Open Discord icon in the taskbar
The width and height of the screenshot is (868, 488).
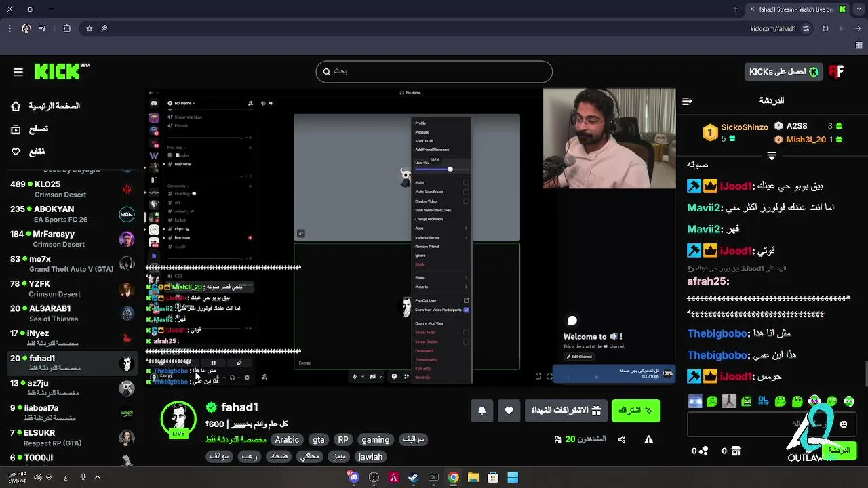[353, 477]
